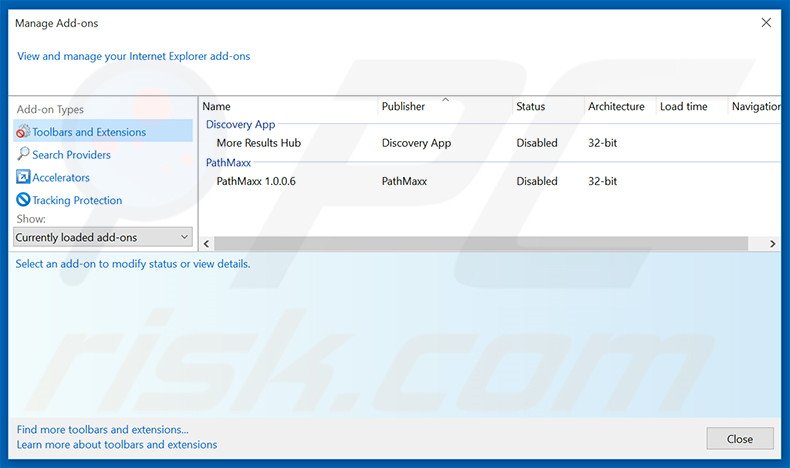The width and height of the screenshot is (790, 468).
Task: Click the horizontal scrollbar thumb
Action: click(x=481, y=244)
